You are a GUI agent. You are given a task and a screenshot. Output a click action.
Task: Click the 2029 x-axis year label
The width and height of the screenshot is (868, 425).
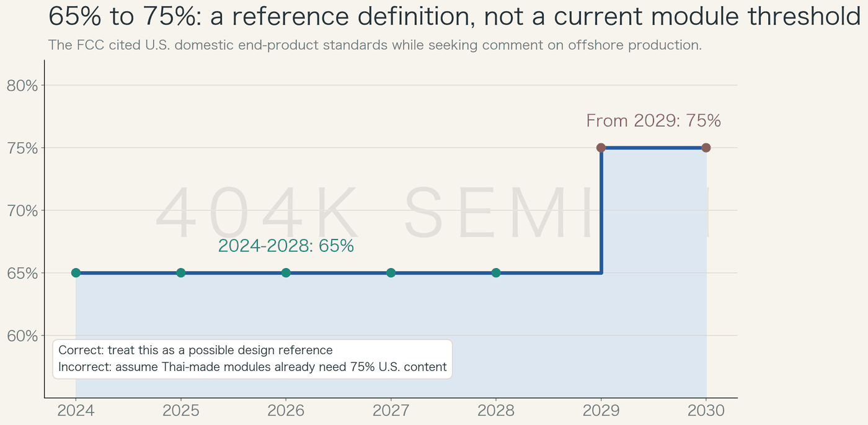601,411
